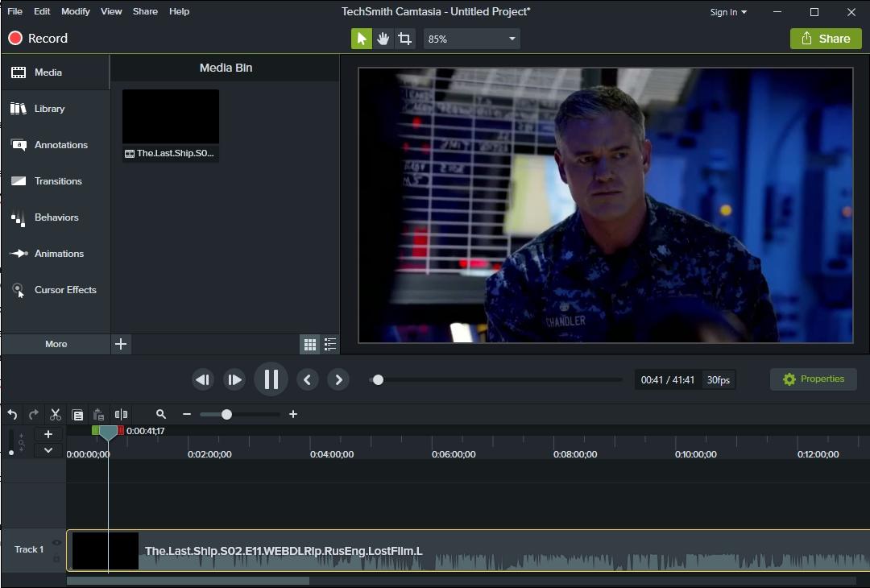Click the timeline zoom in plus
Viewport: 870px width, 588px height.
(x=293, y=414)
